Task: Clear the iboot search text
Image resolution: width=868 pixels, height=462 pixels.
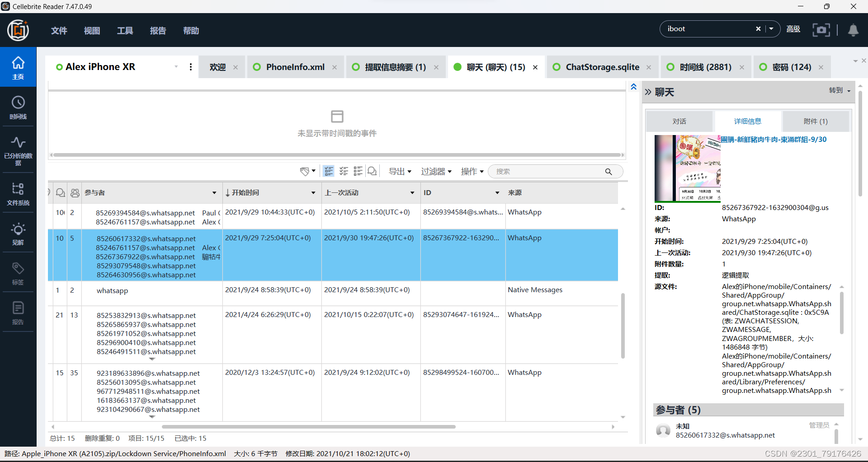Action: pos(758,29)
